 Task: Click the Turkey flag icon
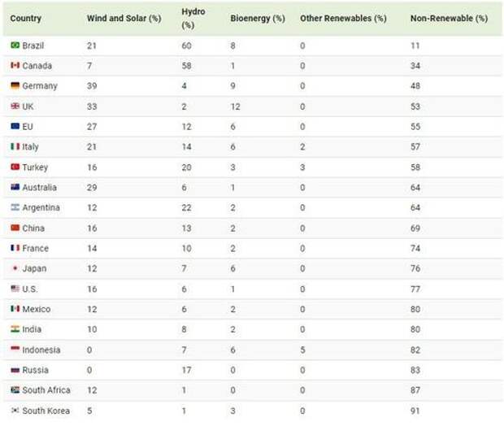click(x=15, y=167)
